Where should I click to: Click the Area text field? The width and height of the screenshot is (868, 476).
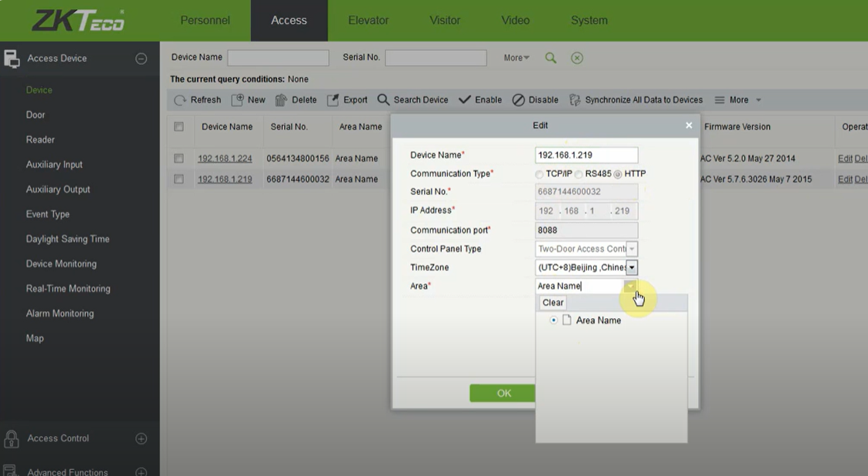pyautogui.click(x=579, y=286)
